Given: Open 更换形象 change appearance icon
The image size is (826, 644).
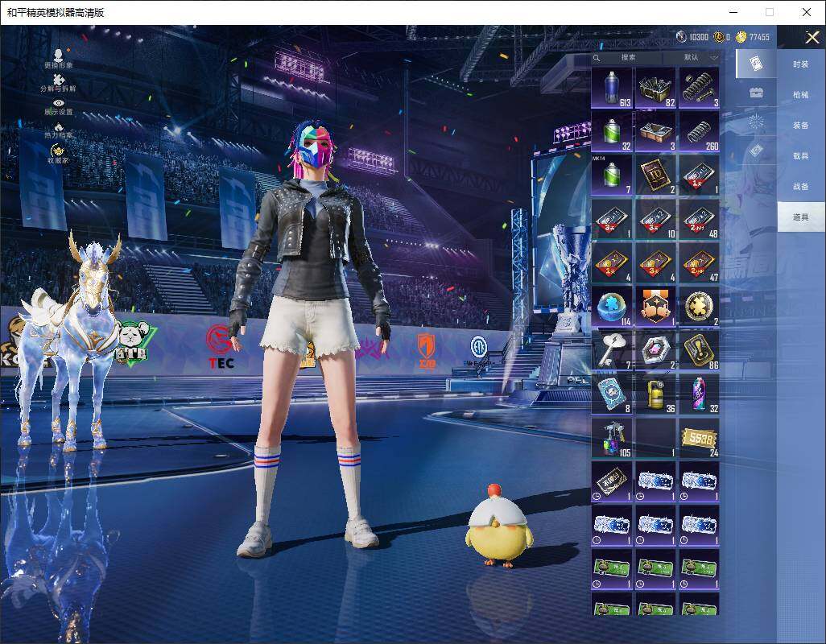Looking at the screenshot, I should [59, 59].
